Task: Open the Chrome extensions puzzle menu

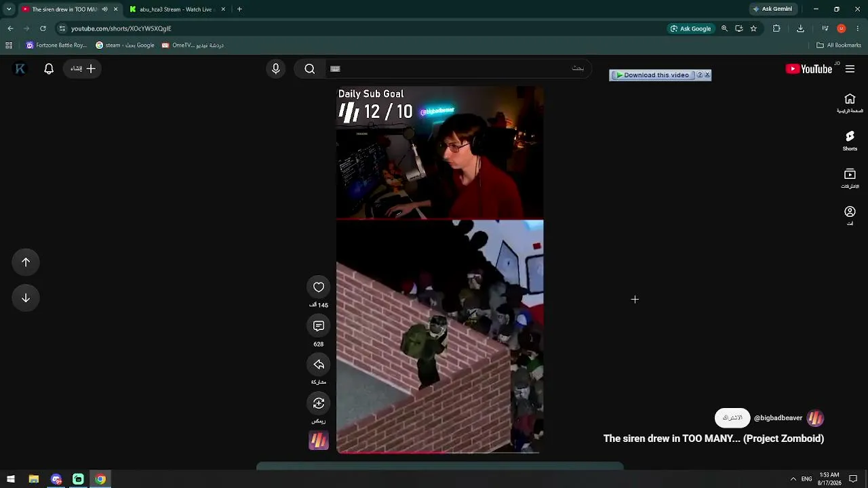Action: [776, 28]
